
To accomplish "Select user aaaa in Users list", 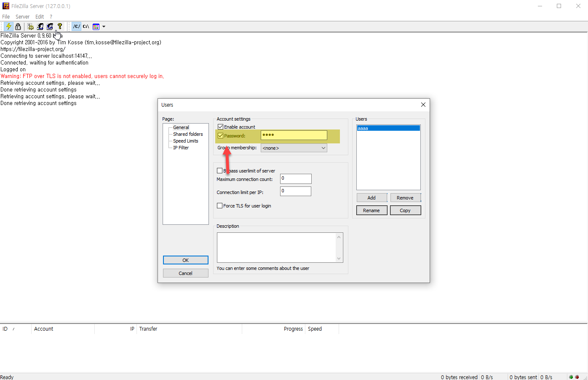I will (388, 128).
